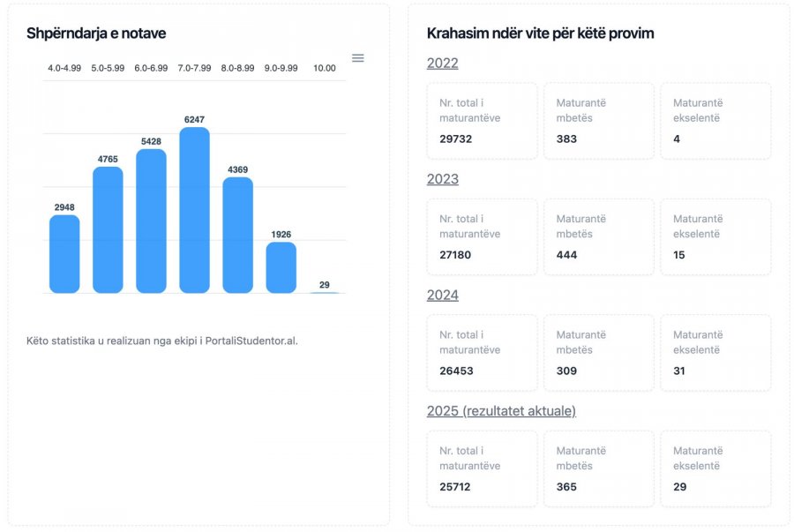
Task: Click the 6.0-6.99 bar labeled 5428
Action: click(151, 221)
